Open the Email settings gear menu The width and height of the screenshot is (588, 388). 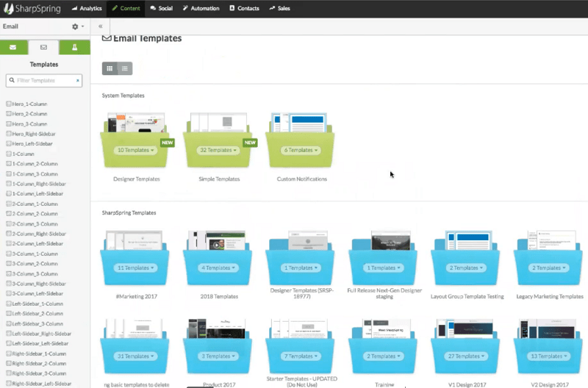pyautogui.click(x=76, y=26)
